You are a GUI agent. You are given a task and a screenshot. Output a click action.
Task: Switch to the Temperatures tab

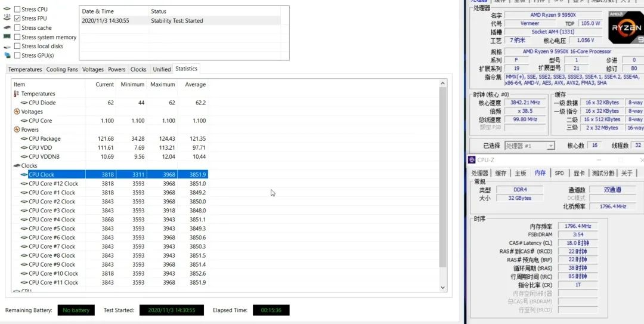click(25, 69)
